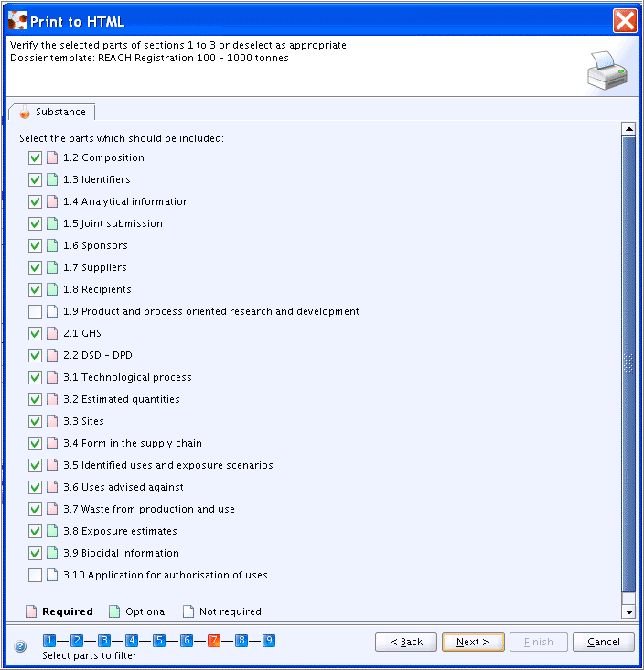Click the printer icon in the header

(606, 70)
